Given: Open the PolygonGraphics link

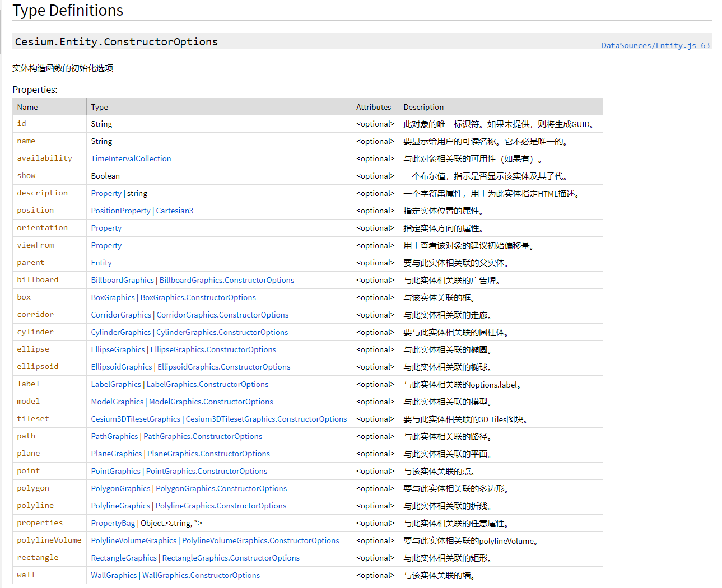Looking at the screenshot, I should tap(121, 488).
